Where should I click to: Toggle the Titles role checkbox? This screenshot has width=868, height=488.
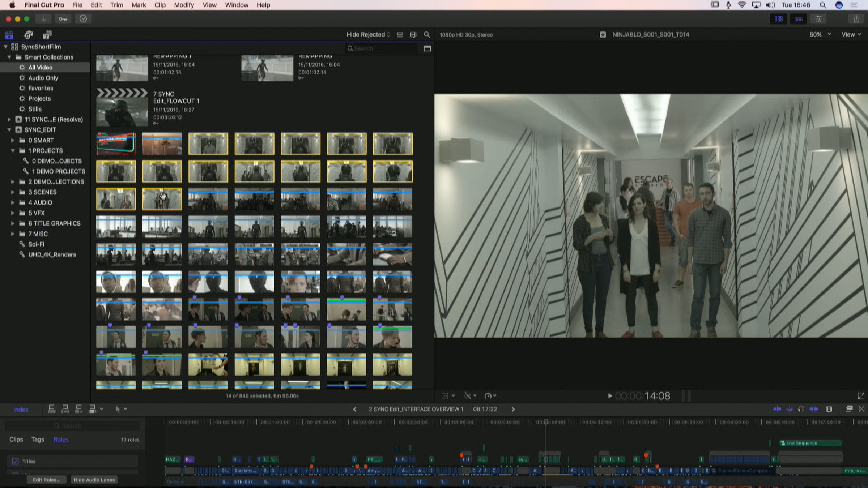point(15,461)
